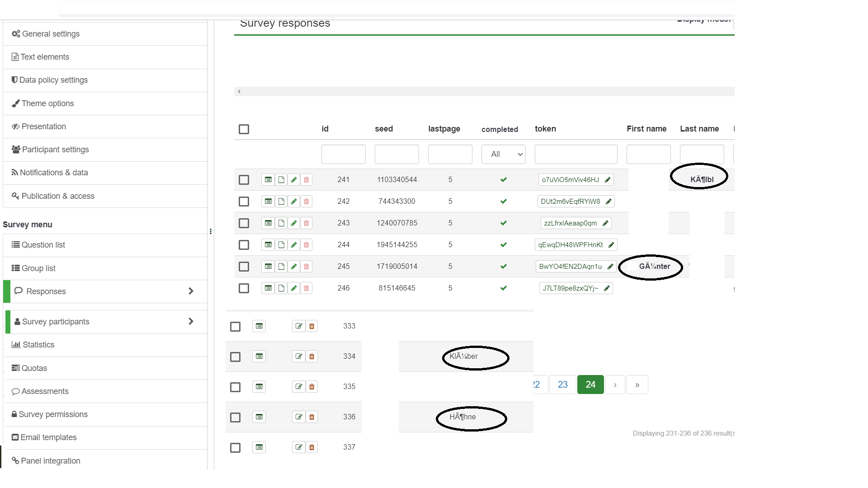Open file view icon for response 242
The width and height of the screenshot is (868, 488).
coord(281,201)
